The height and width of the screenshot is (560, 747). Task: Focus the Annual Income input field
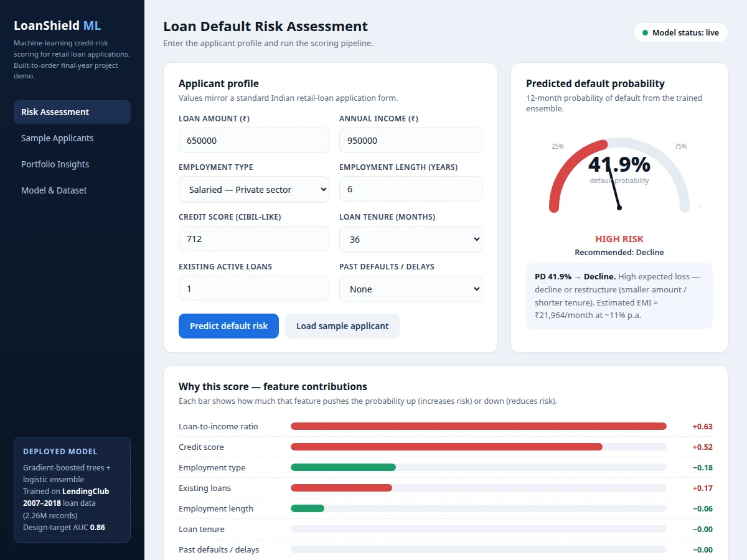coord(411,141)
